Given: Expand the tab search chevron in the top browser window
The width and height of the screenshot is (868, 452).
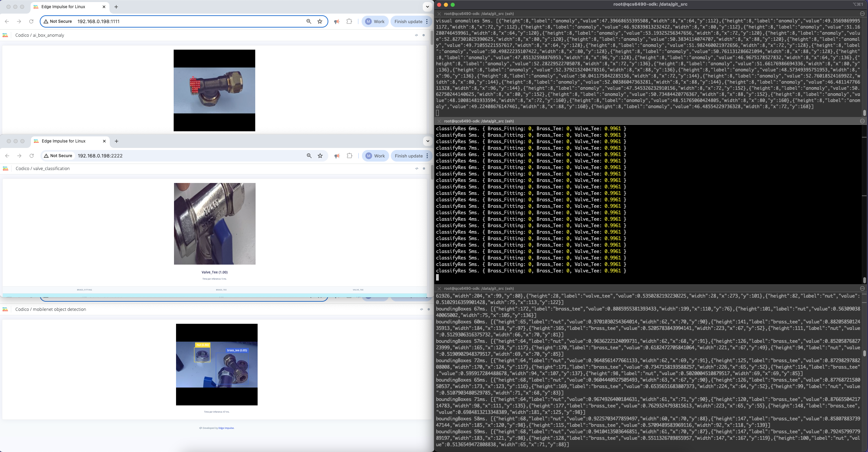Looking at the screenshot, I should 427,7.
